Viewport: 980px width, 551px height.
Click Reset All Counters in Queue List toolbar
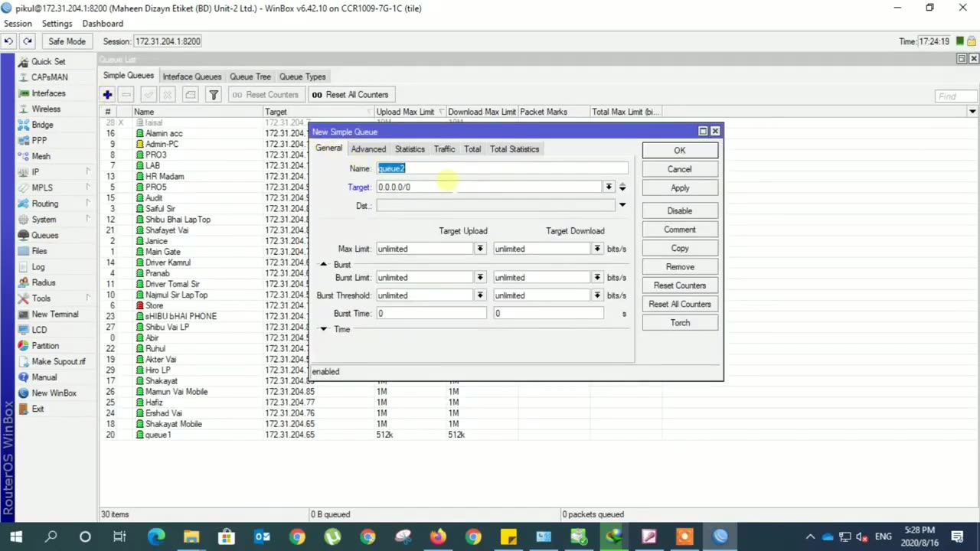[x=350, y=95]
